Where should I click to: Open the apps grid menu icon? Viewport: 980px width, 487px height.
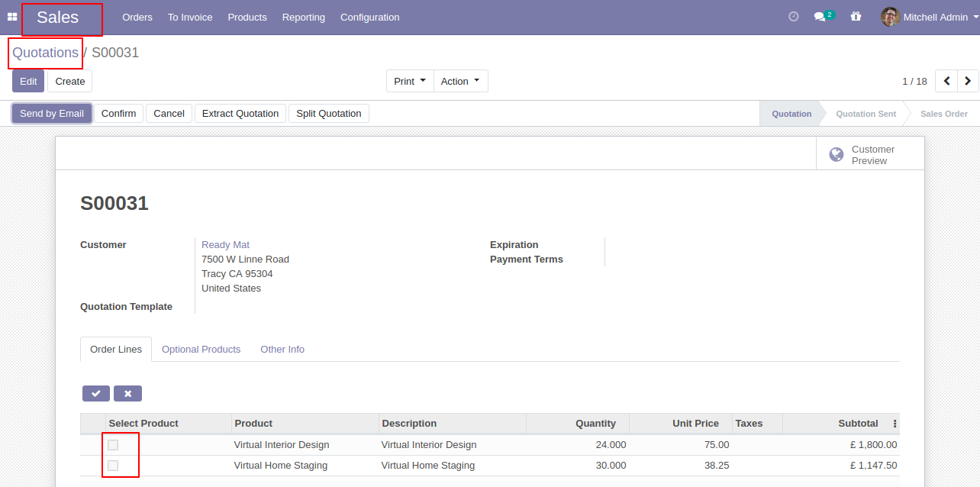click(x=12, y=17)
